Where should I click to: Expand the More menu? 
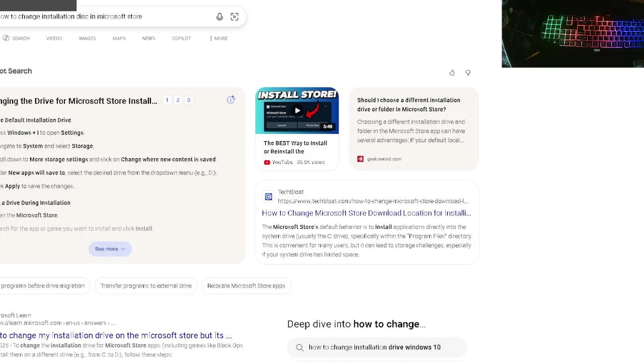point(218,38)
